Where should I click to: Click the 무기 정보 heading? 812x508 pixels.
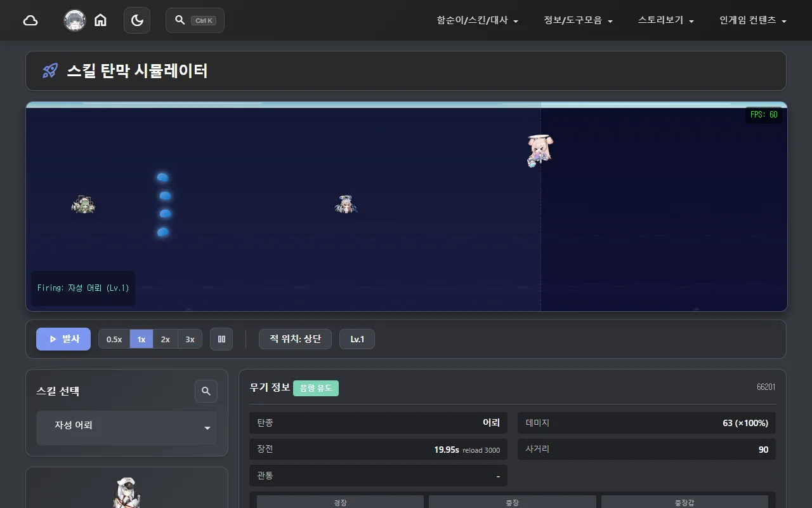[270, 387]
